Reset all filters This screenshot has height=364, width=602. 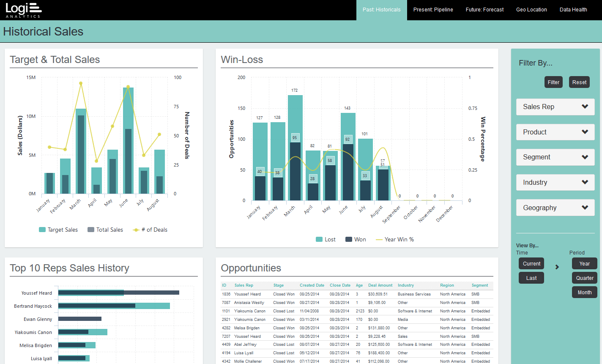pyautogui.click(x=579, y=82)
